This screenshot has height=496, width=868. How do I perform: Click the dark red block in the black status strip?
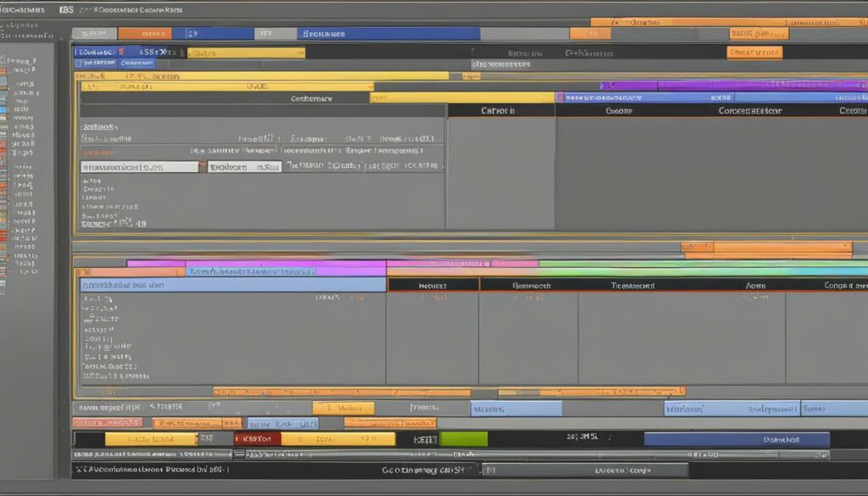point(258,439)
